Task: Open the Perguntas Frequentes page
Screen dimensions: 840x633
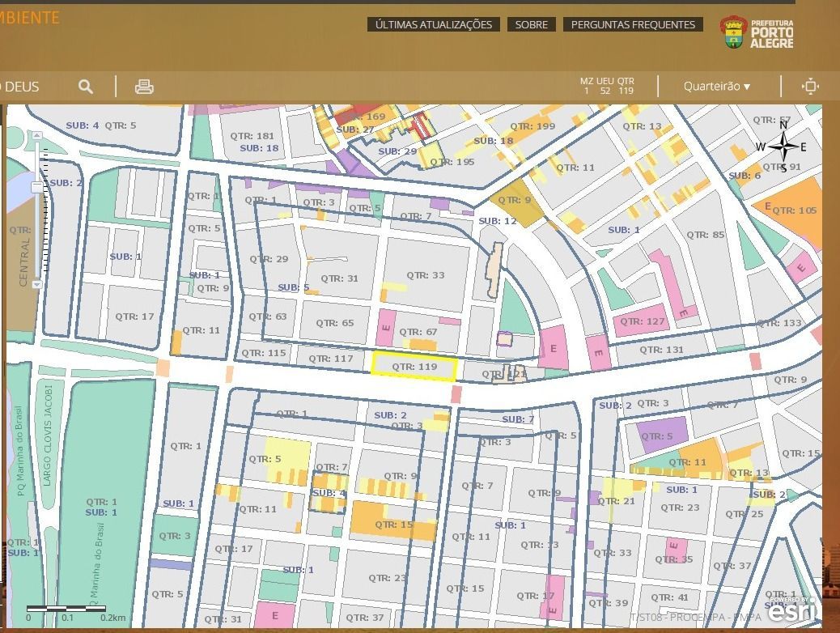Action: pyautogui.click(x=633, y=24)
